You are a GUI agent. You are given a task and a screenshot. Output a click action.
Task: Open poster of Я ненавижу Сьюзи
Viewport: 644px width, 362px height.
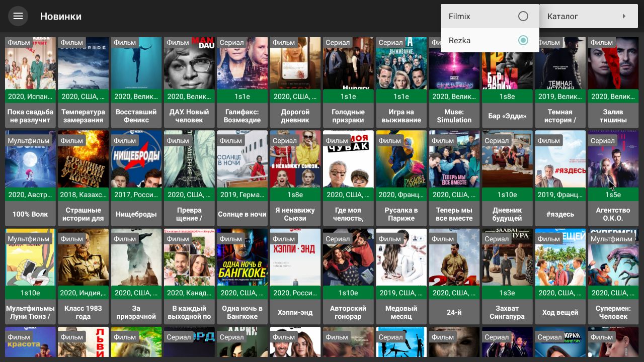click(295, 159)
